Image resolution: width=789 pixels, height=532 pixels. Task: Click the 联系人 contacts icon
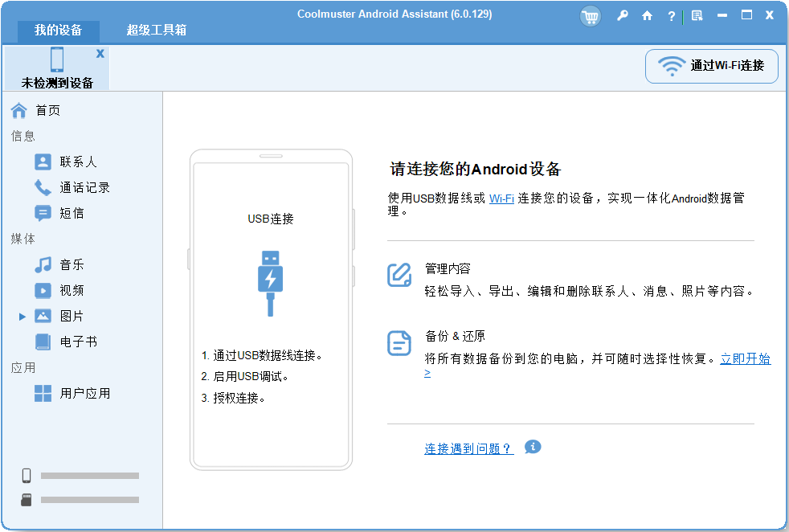(x=43, y=162)
